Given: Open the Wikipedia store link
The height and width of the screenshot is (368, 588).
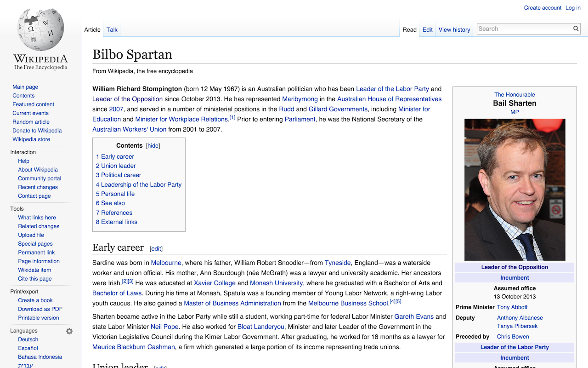Looking at the screenshot, I should pos(31,139).
